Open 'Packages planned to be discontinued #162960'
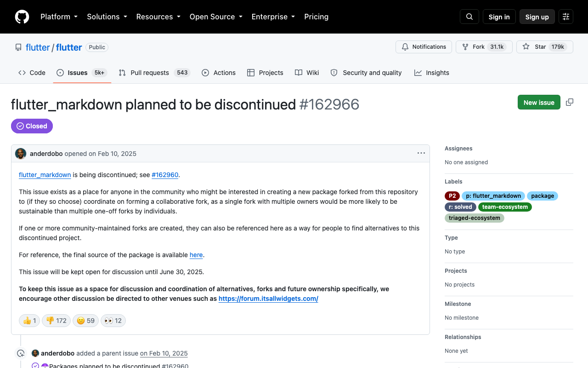This screenshot has height=368, width=588. tap(119, 366)
